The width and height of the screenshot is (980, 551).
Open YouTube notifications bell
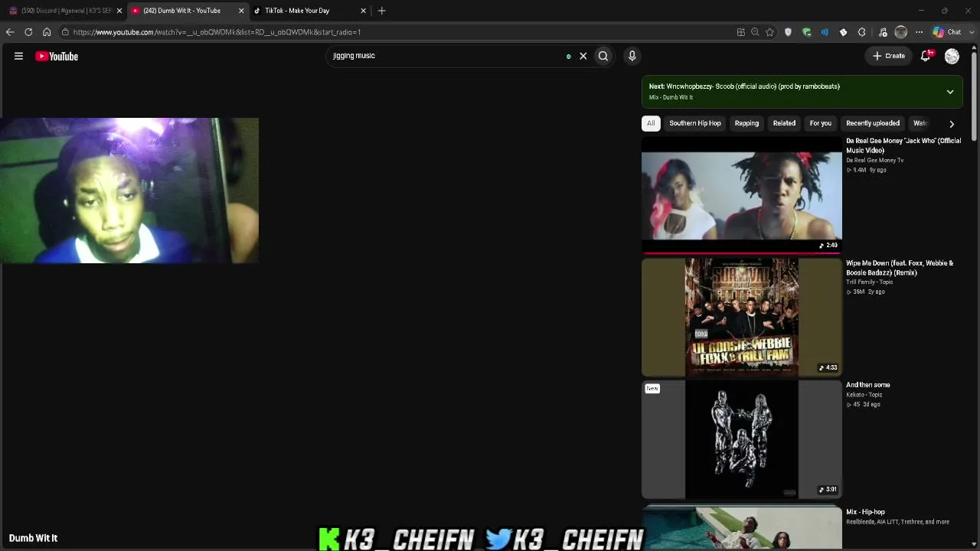(x=926, y=56)
